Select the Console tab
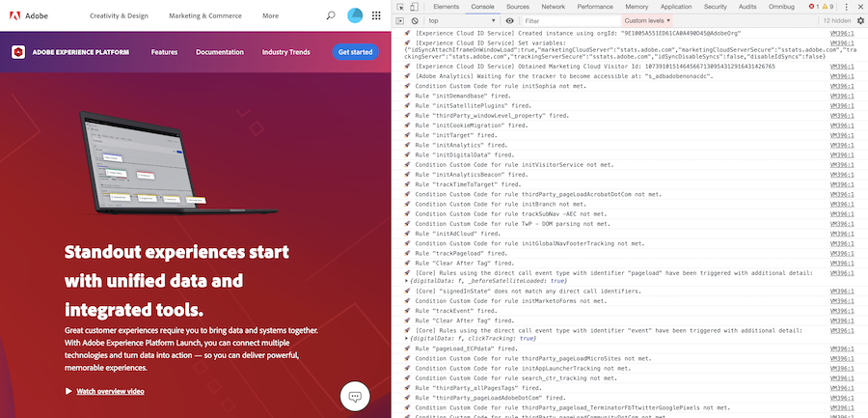 (x=483, y=7)
